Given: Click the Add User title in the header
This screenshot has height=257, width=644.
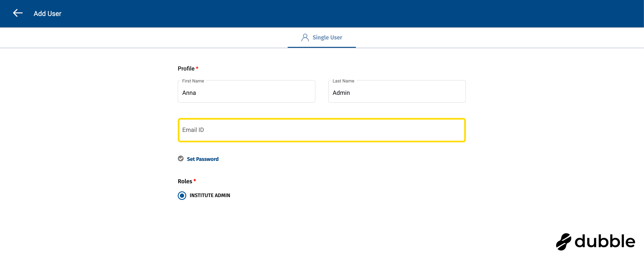Looking at the screenshot, I should coord(47,13).
